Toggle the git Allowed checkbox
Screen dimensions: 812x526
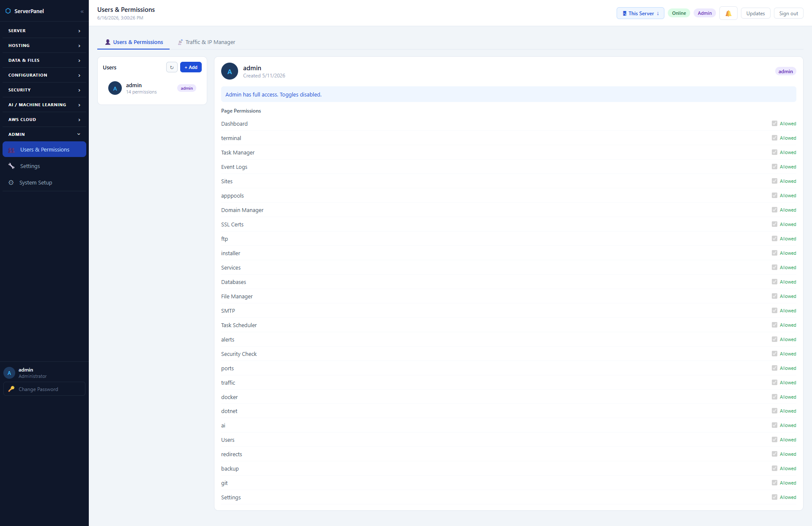774,483
